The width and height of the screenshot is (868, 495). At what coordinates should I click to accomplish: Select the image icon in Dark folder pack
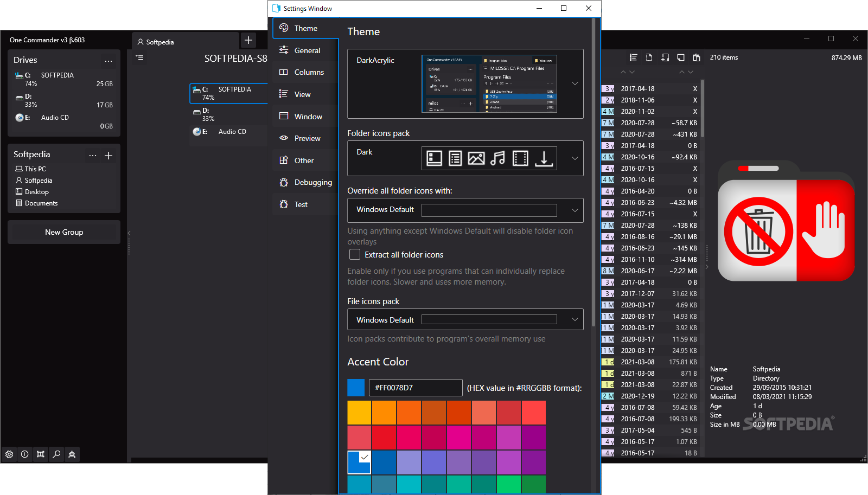point(476,158)
